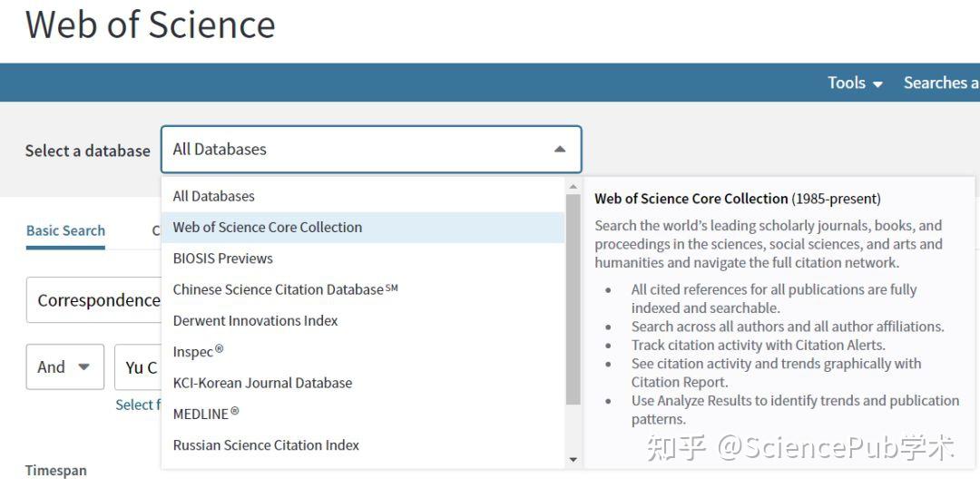This screenshot has width=980, height=488.
Task: Pick BIOSIS Previews database
Action: click(223, 259)
